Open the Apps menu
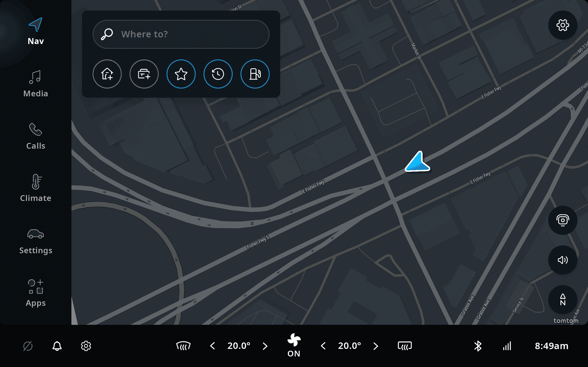 tap(36, 293)
